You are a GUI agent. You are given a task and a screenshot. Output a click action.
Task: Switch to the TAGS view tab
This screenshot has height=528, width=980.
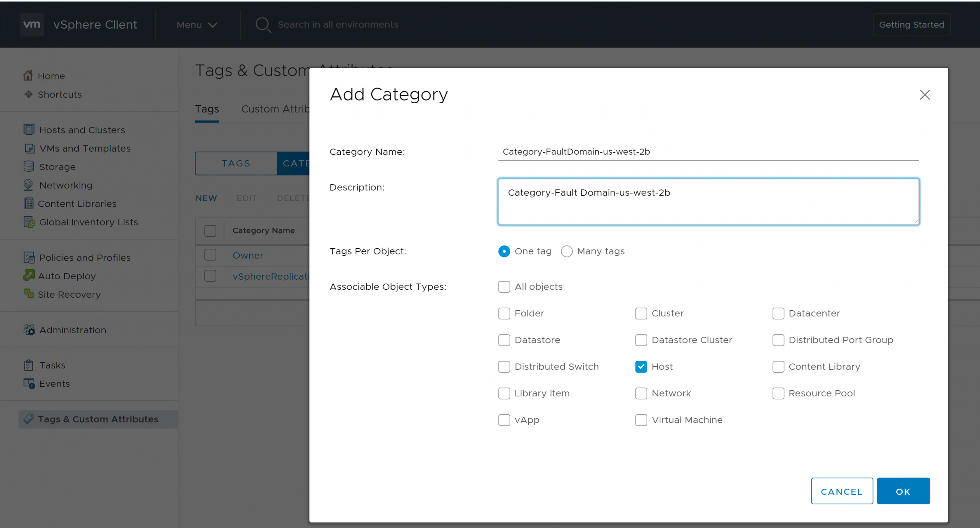[236, 163]
